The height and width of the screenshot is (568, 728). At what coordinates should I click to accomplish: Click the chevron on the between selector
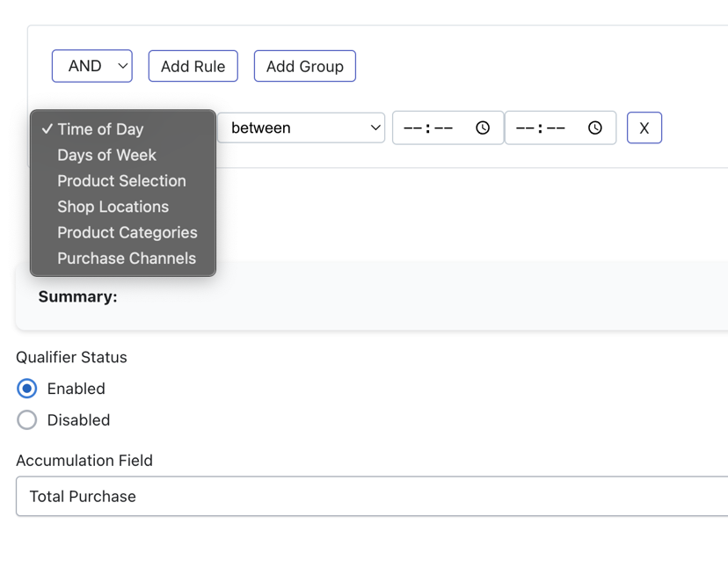click(375, 127)
